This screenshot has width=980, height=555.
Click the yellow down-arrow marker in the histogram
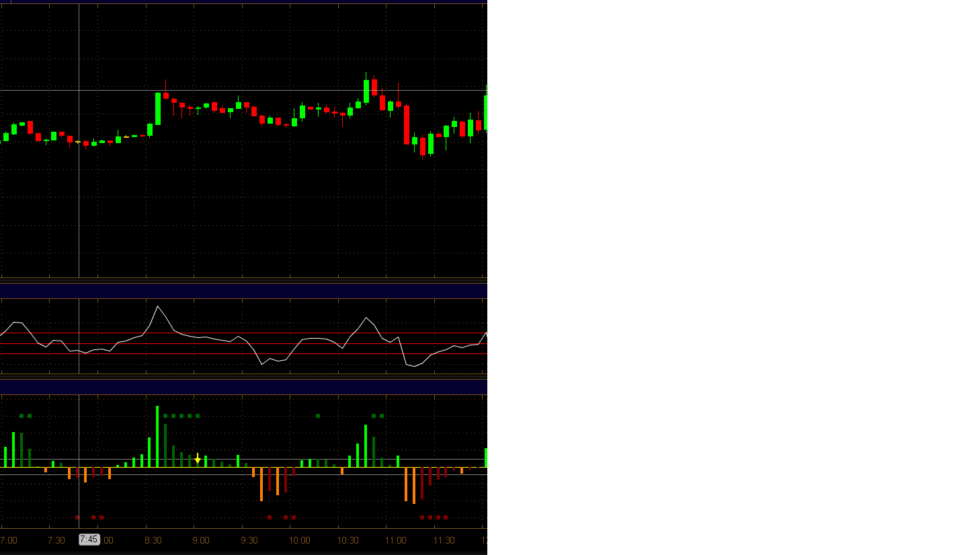(x=198, y=459)
